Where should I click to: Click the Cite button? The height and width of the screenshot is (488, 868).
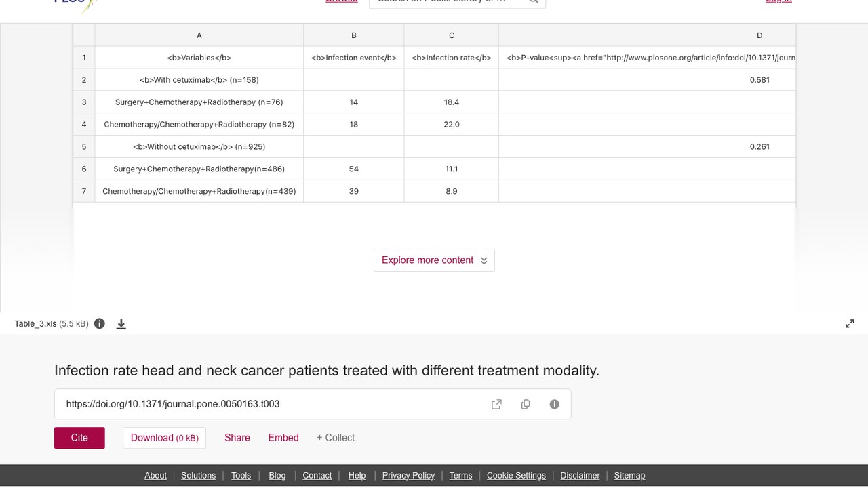click(x=79, y=438)
